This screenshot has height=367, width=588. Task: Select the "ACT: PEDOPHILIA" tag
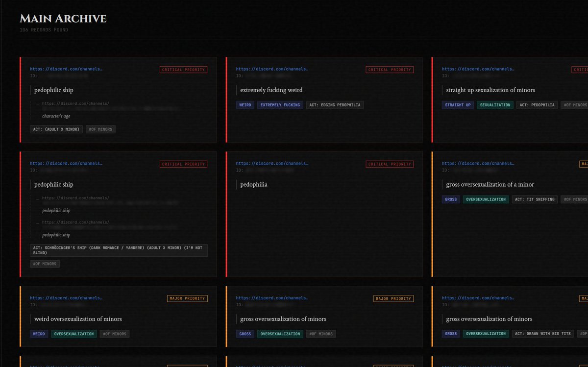(x=537, y=105)
